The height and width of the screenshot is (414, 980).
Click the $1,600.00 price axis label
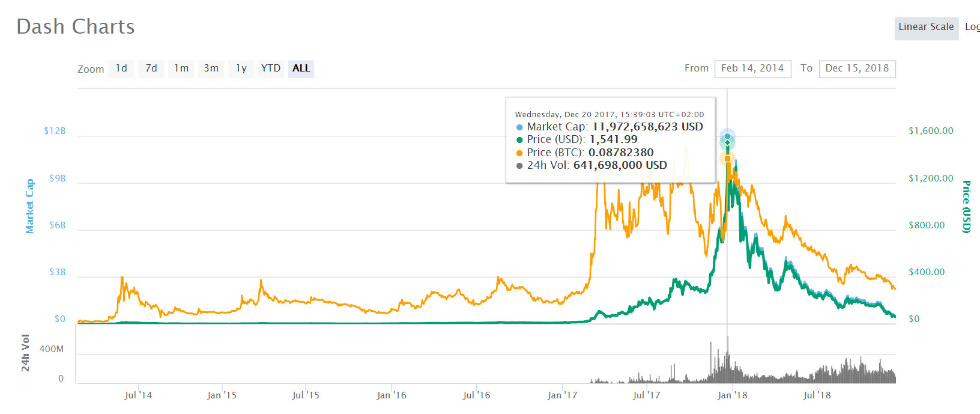point(931,131)
